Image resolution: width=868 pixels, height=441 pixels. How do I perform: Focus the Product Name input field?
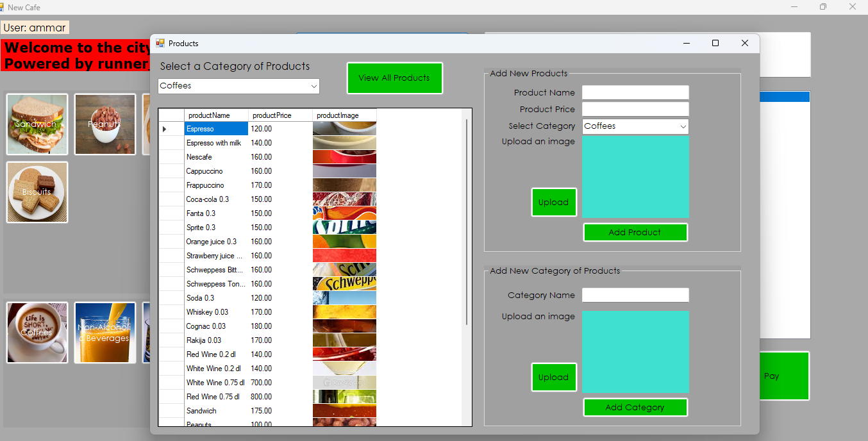(635, 93)
